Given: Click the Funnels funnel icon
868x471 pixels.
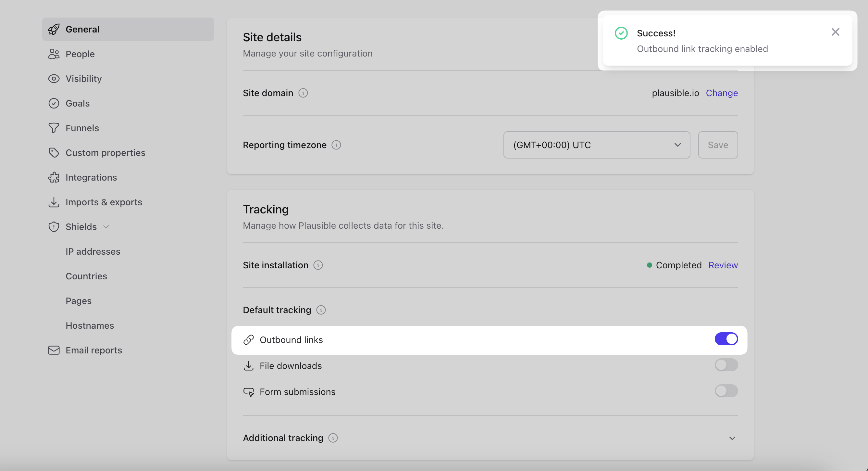Looking at the screenshot, I should pyautogui.click(x=54, y=128).
